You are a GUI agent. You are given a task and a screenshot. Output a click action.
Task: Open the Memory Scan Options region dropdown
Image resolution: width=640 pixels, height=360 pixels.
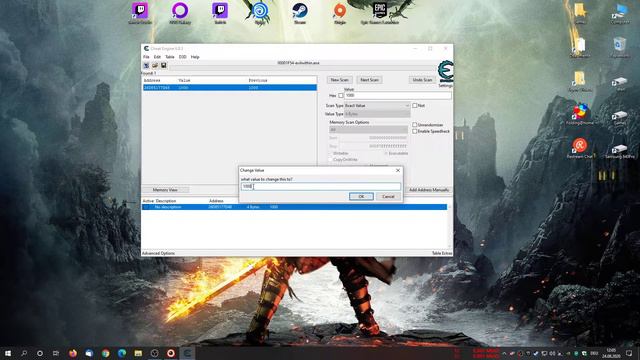368,130
